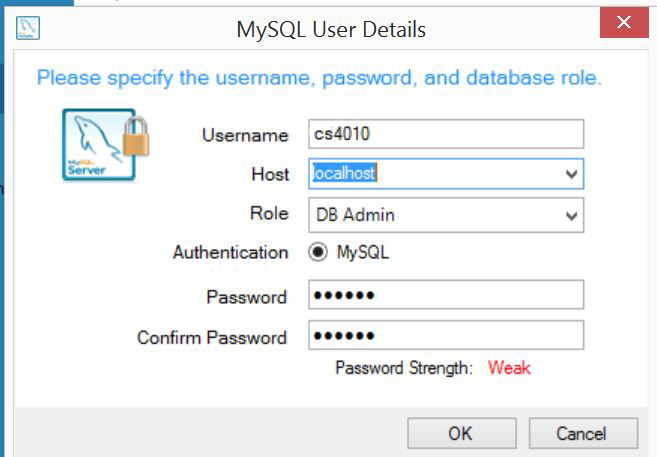Focus the Confirm Password input field

(446, 335)
